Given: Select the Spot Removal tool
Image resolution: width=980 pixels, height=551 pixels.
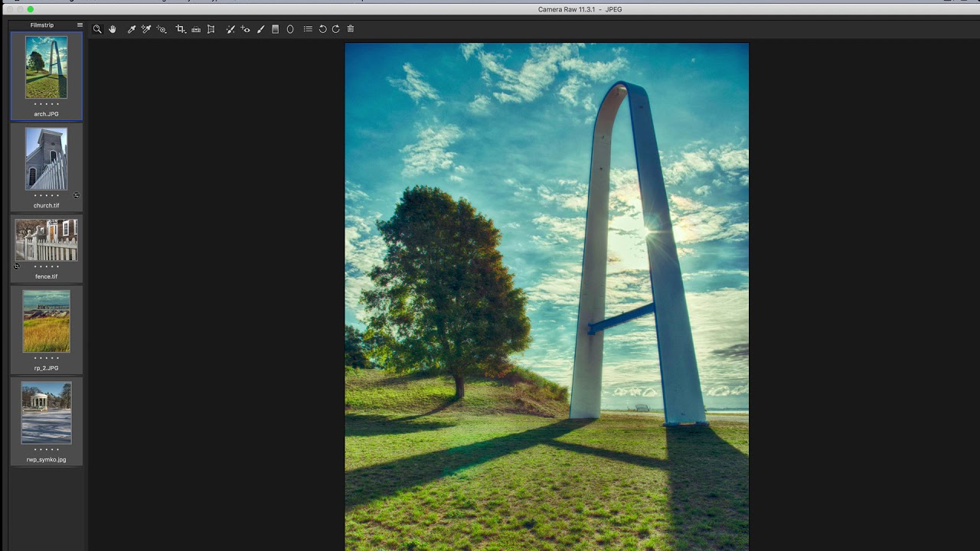Looking at the screenshot, I should 230,29.
